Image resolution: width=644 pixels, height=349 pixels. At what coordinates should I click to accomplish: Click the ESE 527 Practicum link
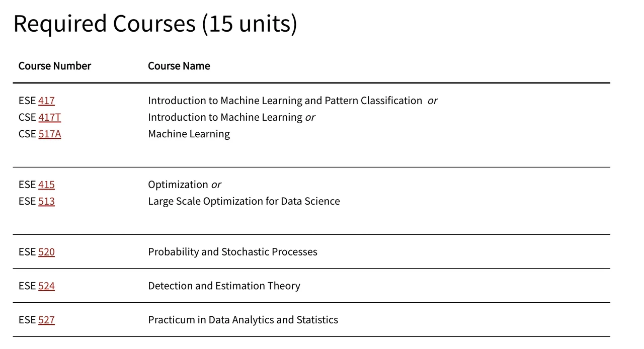[46, 320]
